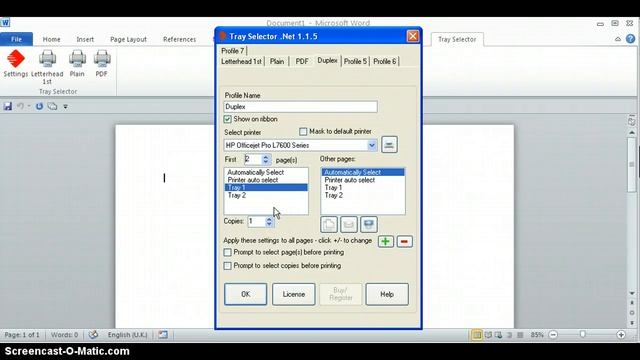Viewport: 640px width, 360px height.
Task: Open the Profile 7 tab
Action: coord(233,51)
